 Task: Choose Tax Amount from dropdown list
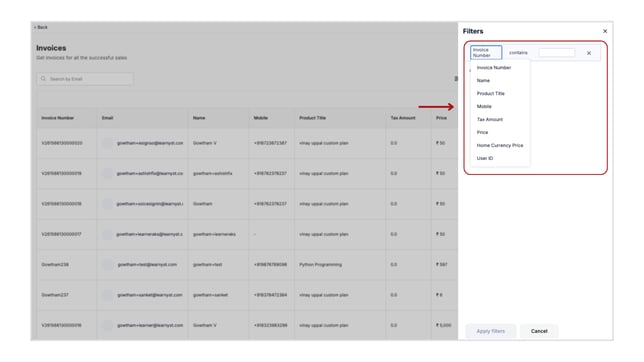(x=490, y=119)
